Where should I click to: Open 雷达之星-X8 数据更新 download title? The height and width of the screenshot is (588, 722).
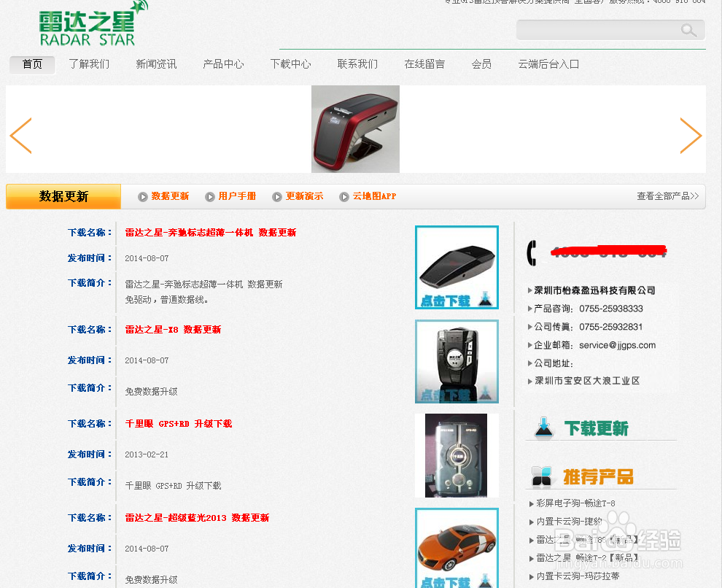(173, 330)
